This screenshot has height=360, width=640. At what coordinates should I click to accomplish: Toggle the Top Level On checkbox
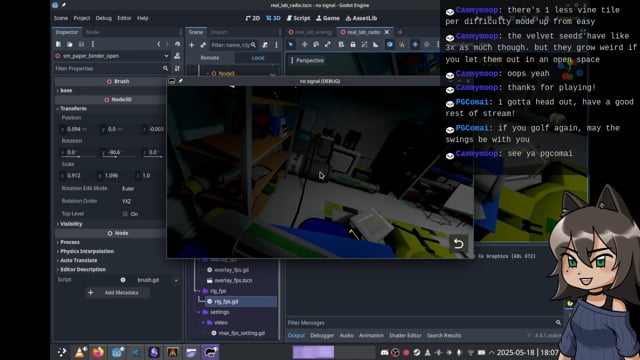tap(125, 214)
